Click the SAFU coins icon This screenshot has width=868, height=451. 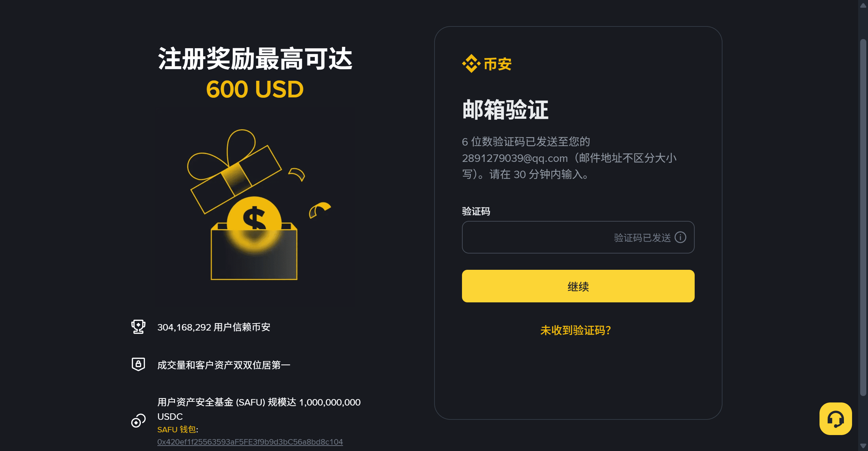coord(138,421)
